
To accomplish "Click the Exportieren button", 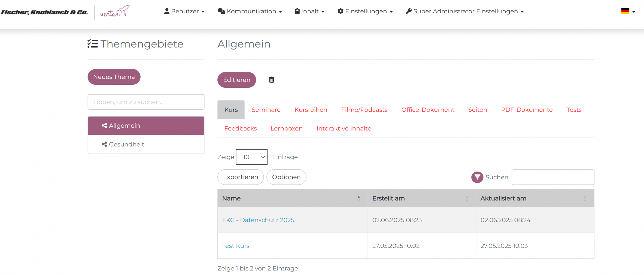I will coord(240,177).
